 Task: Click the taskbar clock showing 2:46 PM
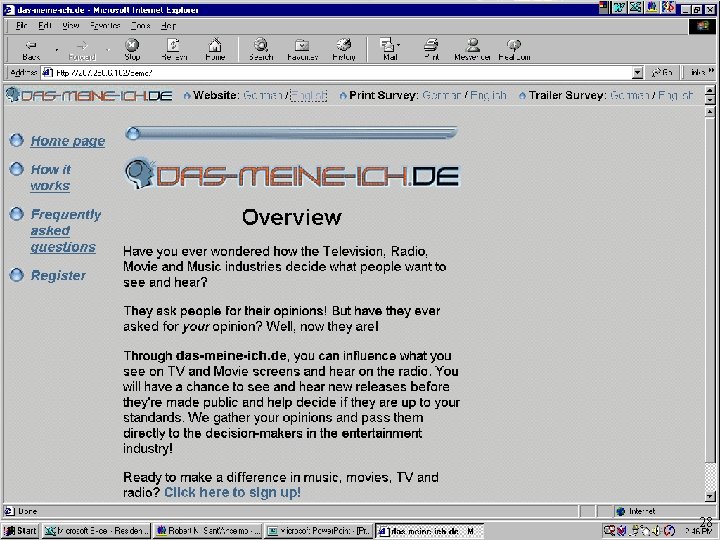point(698,531)
